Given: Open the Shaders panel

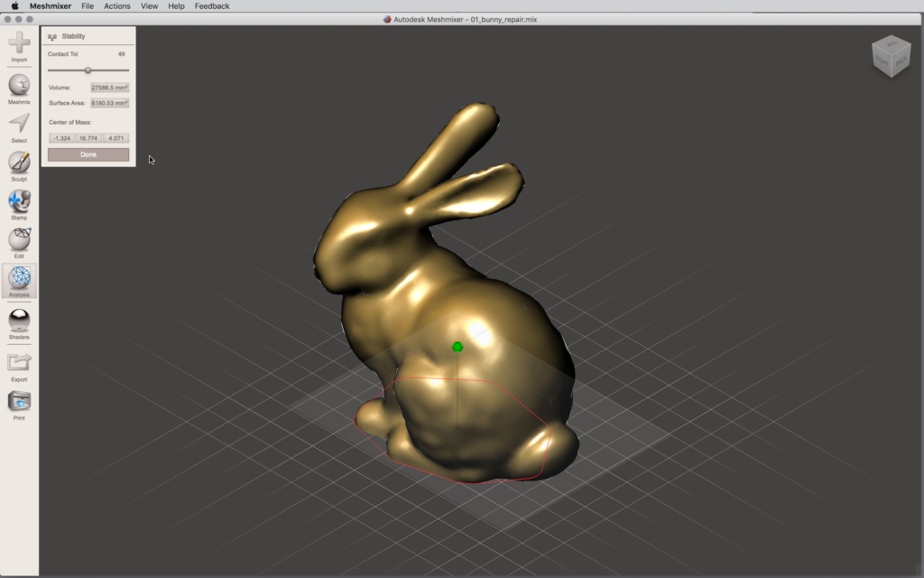Looking at the screenshot, I should point(19,321).
